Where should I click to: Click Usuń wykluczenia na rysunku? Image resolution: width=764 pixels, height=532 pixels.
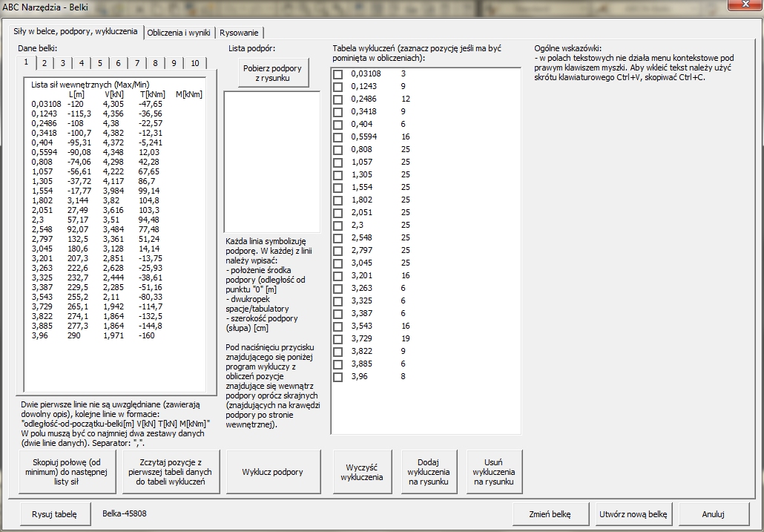[494, 472]
